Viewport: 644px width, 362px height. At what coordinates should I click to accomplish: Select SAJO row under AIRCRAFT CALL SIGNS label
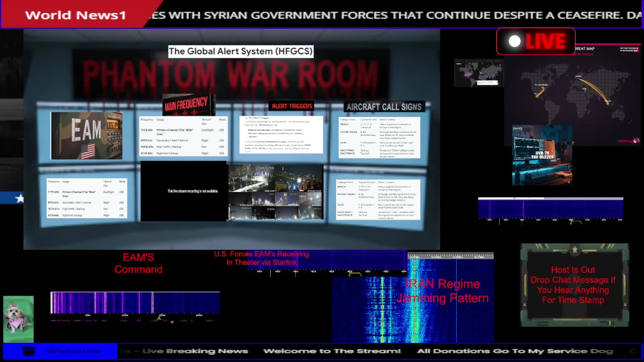point(378,144)
